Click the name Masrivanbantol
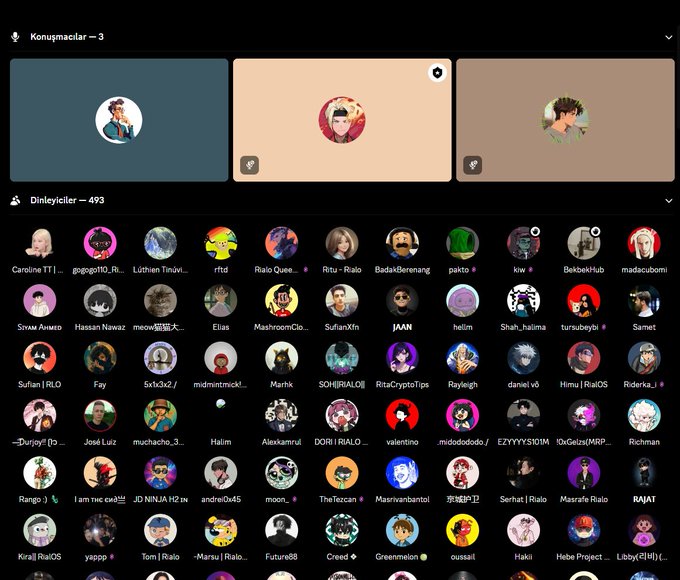 click(x=402, y=500)
